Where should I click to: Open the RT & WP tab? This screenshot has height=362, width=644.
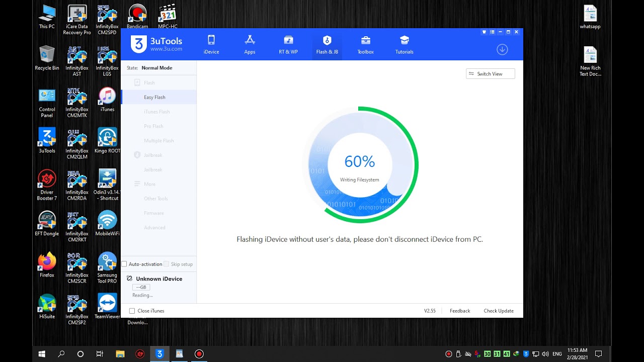288,45
